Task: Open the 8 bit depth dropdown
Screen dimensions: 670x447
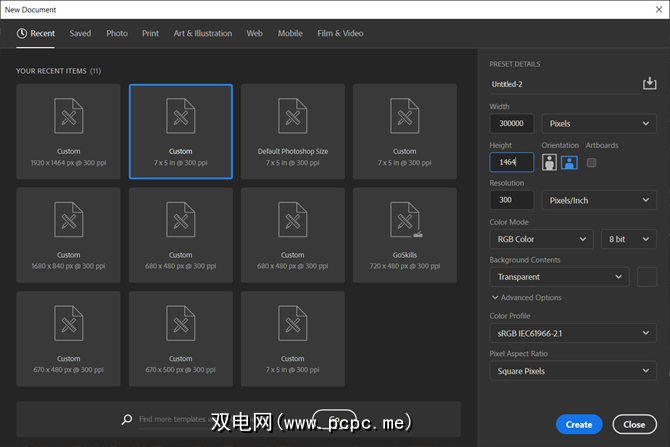Action: click(628, 239)
